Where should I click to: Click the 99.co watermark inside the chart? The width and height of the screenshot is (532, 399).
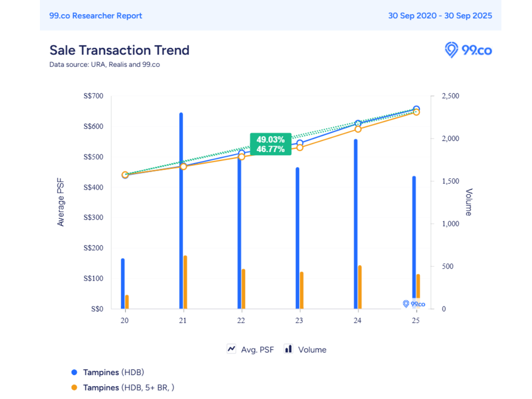[x=414, y=304]
